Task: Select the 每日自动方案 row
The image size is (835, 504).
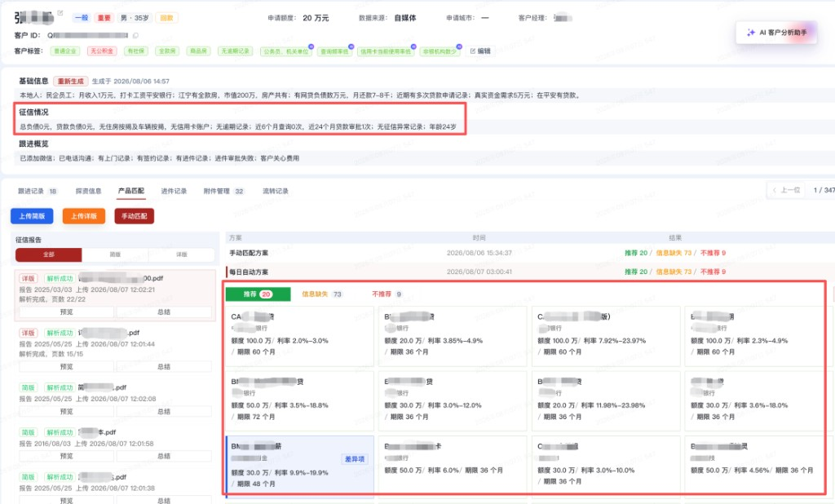Action: point(530,272)
